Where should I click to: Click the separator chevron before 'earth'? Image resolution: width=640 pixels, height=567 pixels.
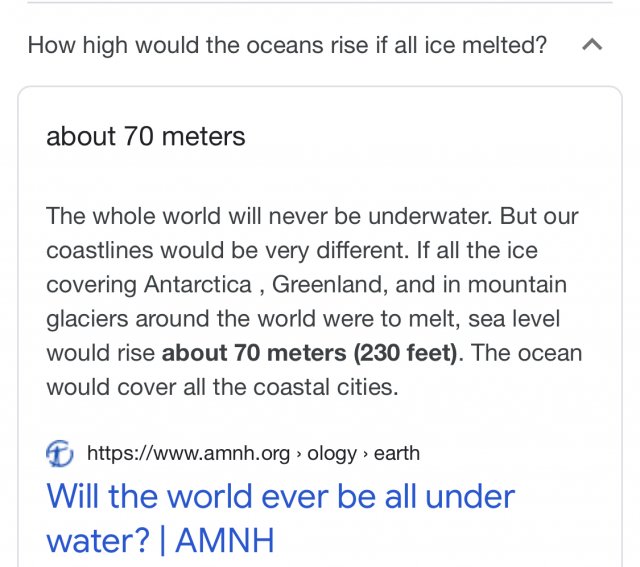coord(365,454)
